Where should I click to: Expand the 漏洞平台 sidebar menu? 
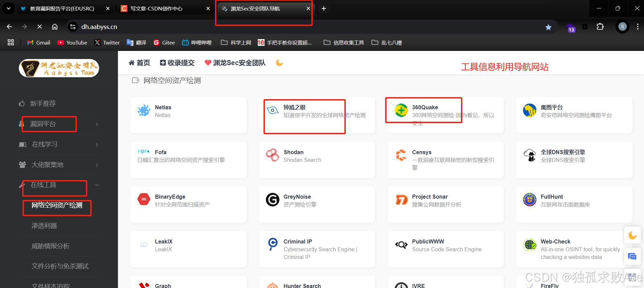pos(59,124)
